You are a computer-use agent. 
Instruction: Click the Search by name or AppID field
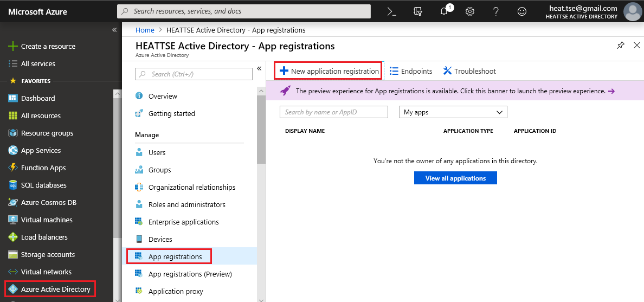(x=334, y=112)
